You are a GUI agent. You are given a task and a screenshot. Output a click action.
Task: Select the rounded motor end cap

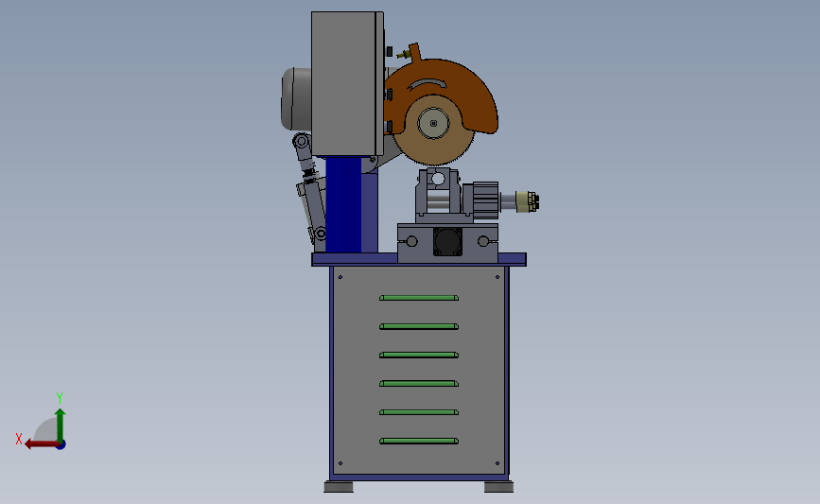tap(296, 98)
